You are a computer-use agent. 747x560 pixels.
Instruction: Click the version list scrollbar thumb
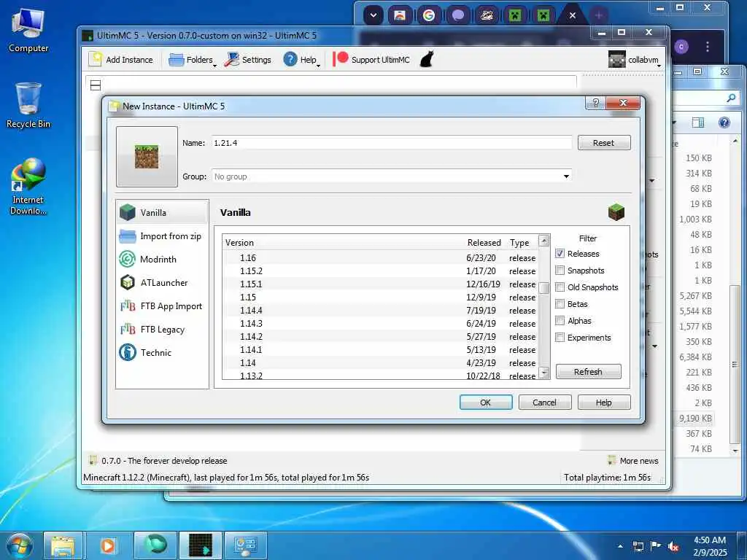click(544, 287)
